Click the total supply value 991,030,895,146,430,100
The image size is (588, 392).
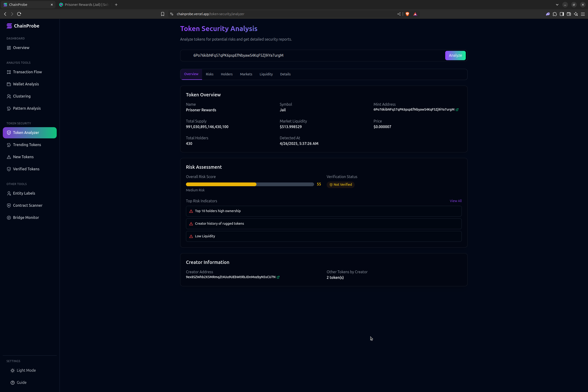[x=207, y=127]
